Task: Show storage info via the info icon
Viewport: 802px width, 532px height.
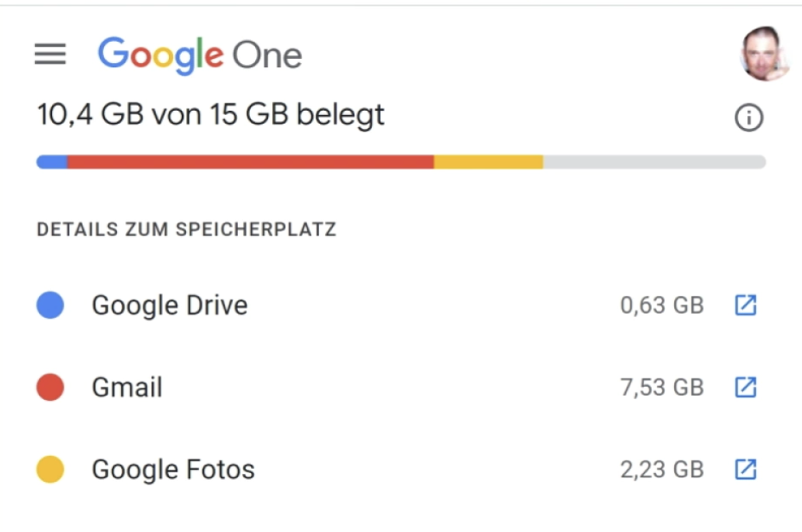Action: (748, 119)
